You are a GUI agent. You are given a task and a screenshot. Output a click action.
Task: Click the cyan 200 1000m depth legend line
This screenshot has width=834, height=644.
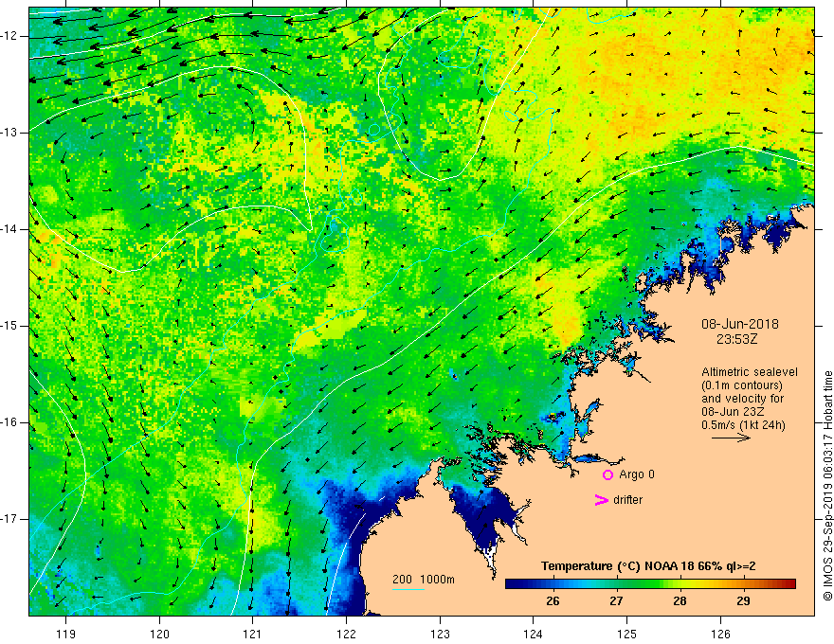pyautogui.click(x=408, y=589)
